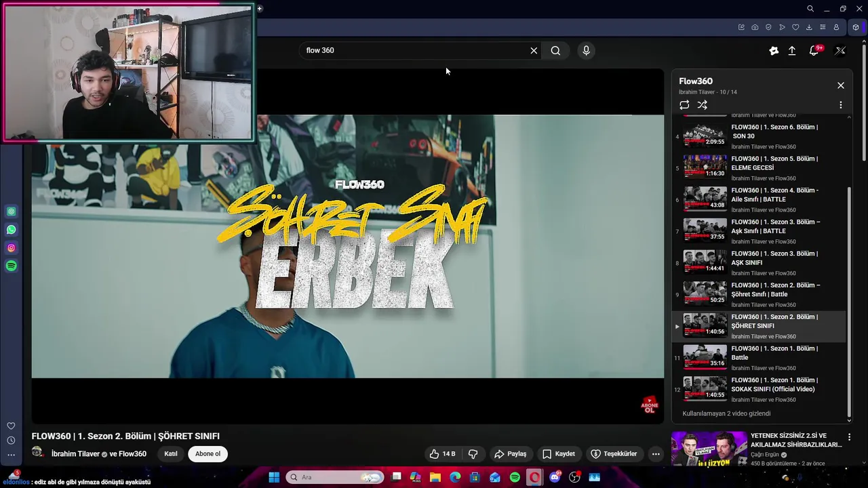Open the ad blocker shield icon
The image size is (868, 488).
[768, 27]
